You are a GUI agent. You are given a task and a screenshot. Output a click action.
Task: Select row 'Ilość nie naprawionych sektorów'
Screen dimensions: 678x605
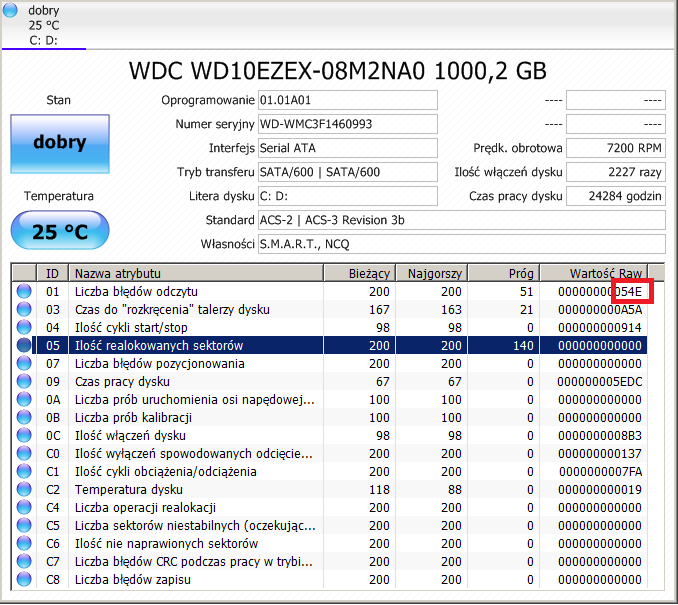pos(329,544)
